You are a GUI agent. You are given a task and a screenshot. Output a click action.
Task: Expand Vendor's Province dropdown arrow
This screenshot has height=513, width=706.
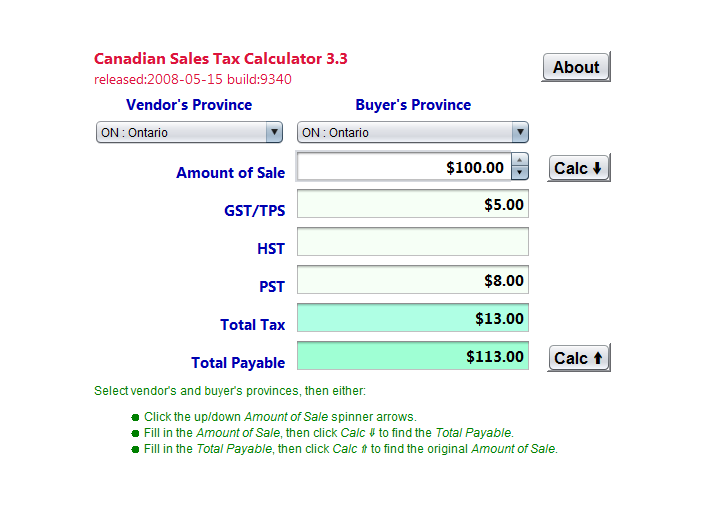[274, 132]
